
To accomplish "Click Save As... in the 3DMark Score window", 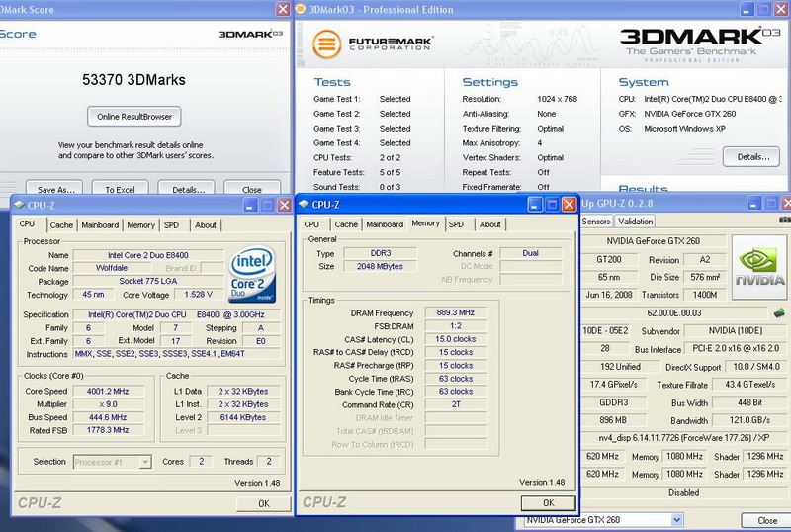I will pyautogui.click(x=56, y=189).
